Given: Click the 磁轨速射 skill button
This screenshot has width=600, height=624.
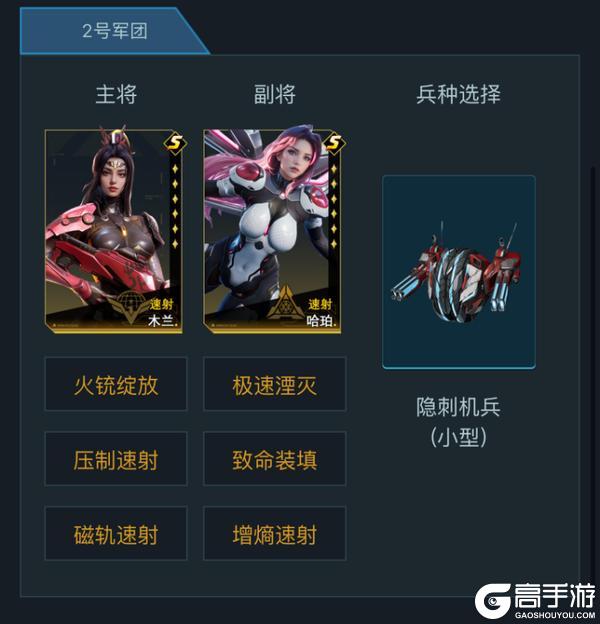Looking at the screenshot, I should [x=116, y=534].
